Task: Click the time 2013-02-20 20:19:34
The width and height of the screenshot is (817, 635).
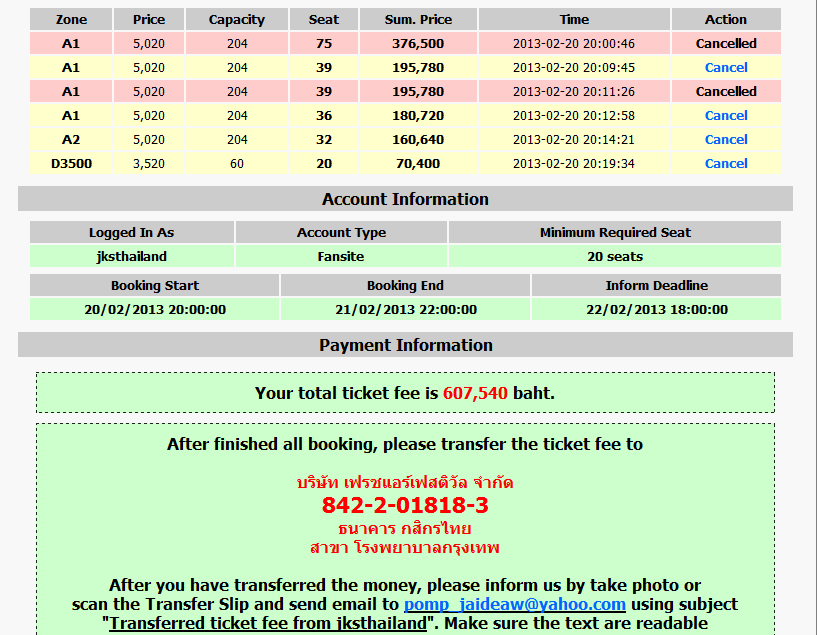Action: tap(574, 163)
